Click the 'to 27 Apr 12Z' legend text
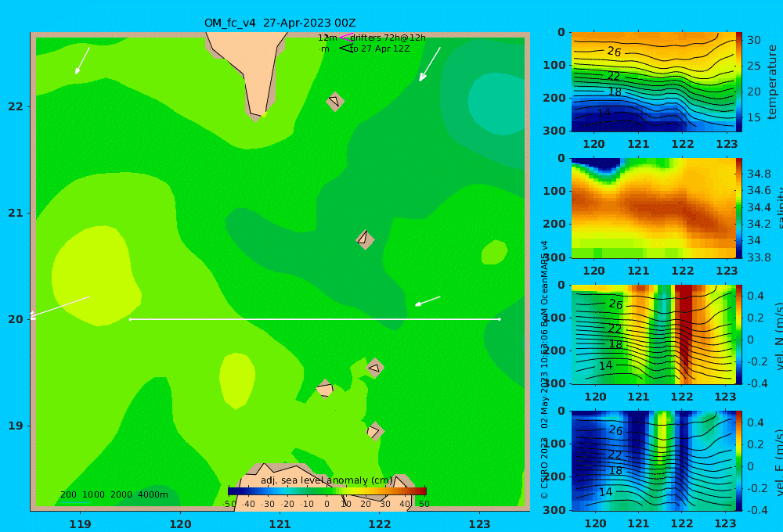The width and height of the screenshot is (783, 532). [380, 49]
